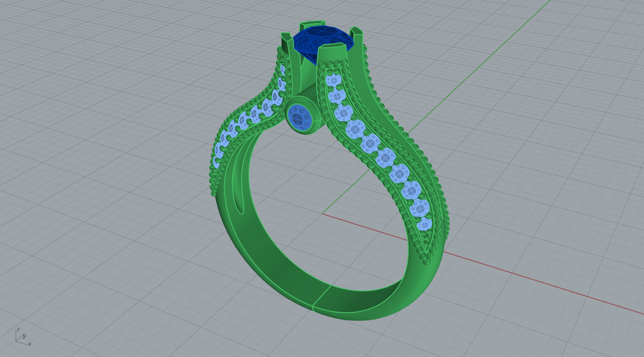The width and height of the screenshot is (644, 357).
Task: Select the round bezel-set stone below the head
Action: point(301,117)
